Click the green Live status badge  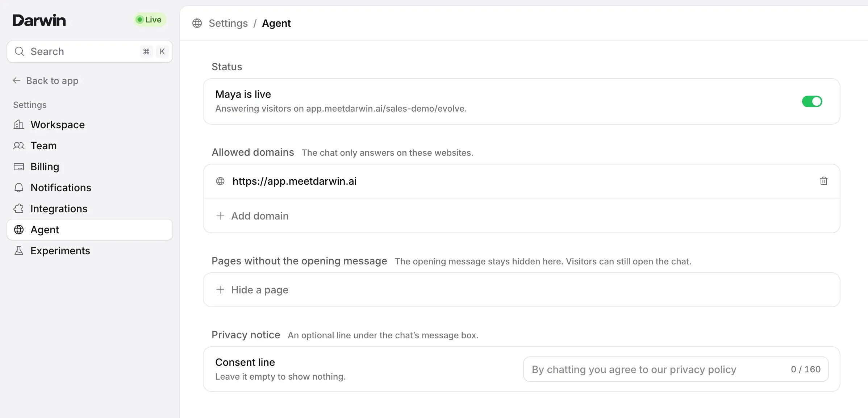pos(150,20)
